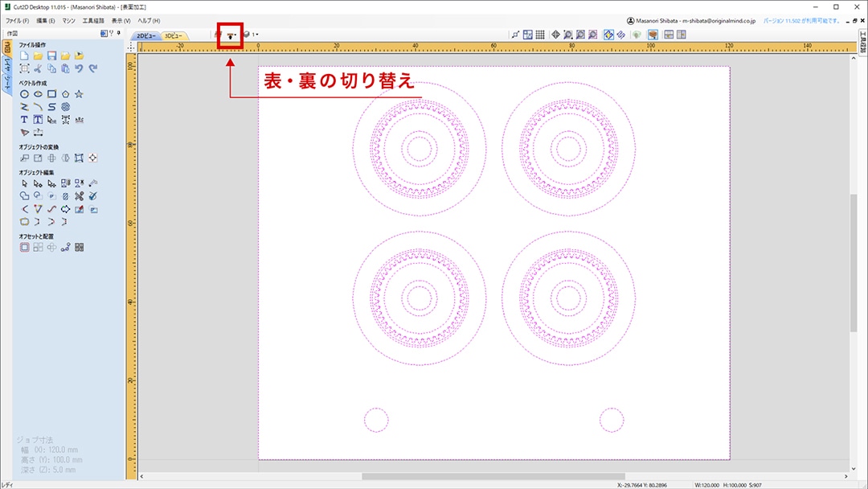The height and width of the screenshot is (489, 868).
Task: Toggle the material side view icon
Action: click(x=653, y=35)
